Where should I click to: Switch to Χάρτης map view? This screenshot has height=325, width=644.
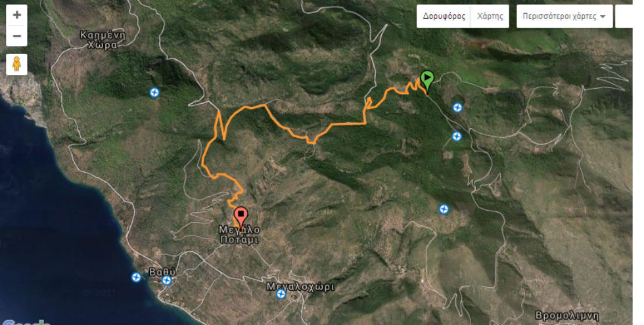click(490, 16)
